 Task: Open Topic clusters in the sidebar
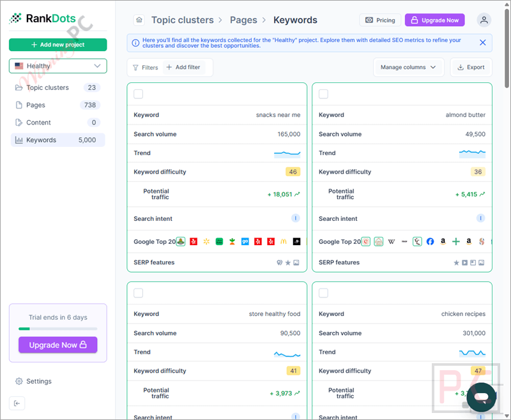coord(58,87)
